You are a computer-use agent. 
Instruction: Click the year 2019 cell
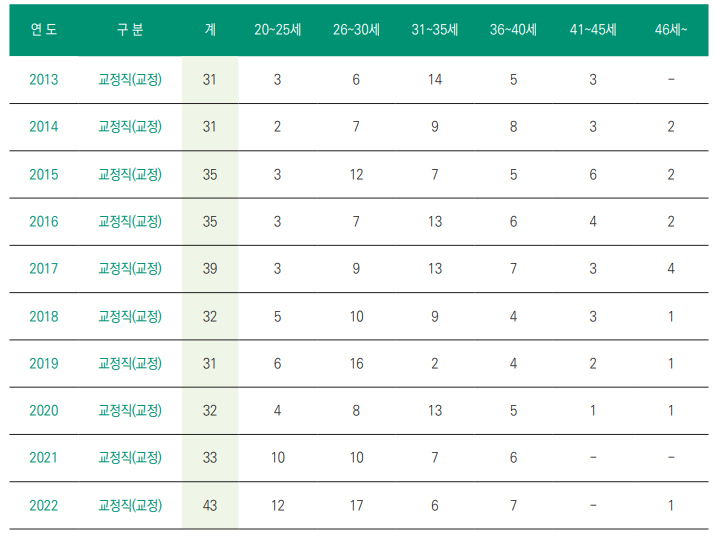(44, 363)
